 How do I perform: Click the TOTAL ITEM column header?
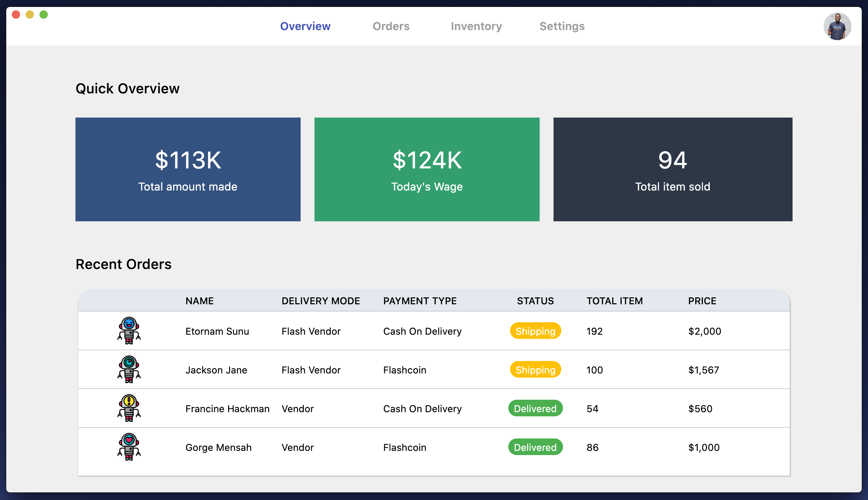click(614, 301)
